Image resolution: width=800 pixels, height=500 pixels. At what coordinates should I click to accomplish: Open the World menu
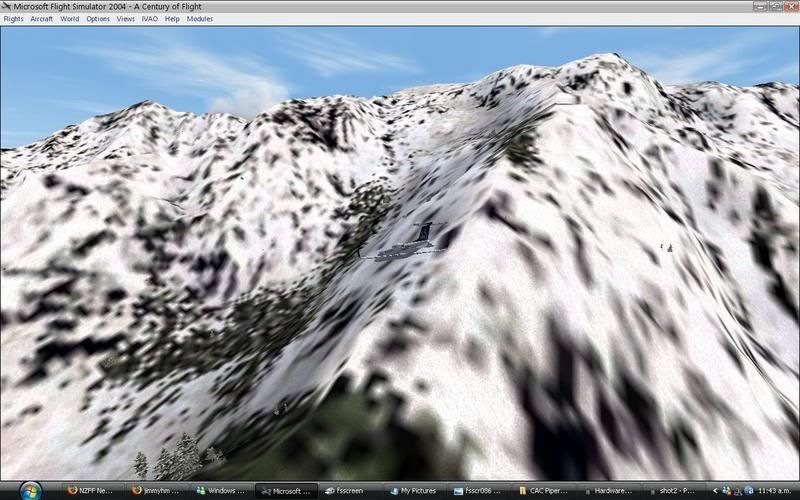[x=69, y=19]
